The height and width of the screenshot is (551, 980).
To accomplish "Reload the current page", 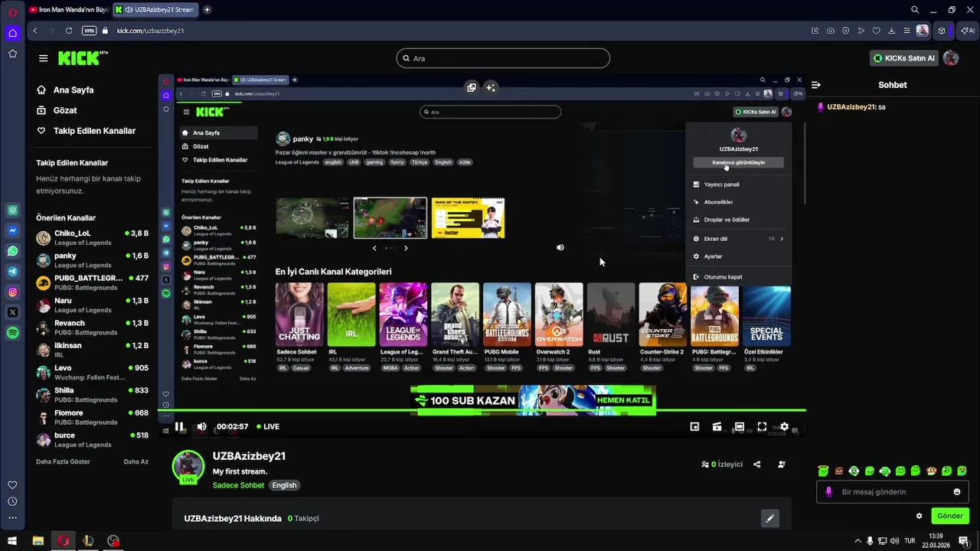I will (x=69, y=31).
